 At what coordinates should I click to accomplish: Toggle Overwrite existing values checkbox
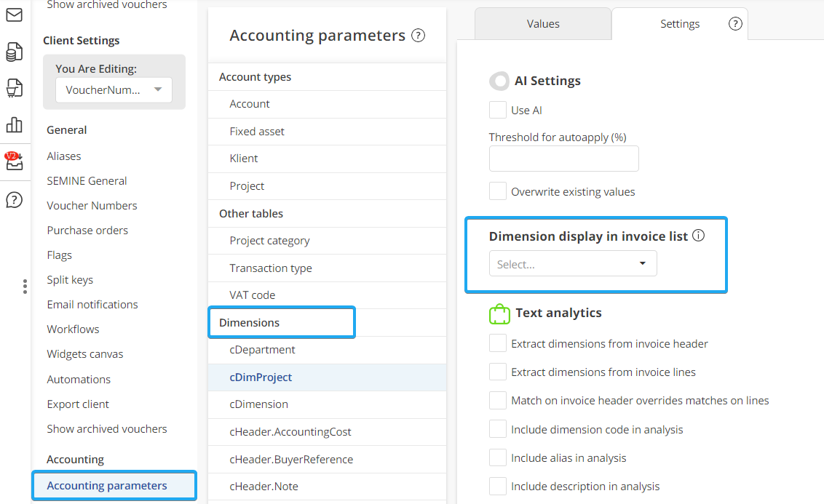498,191
